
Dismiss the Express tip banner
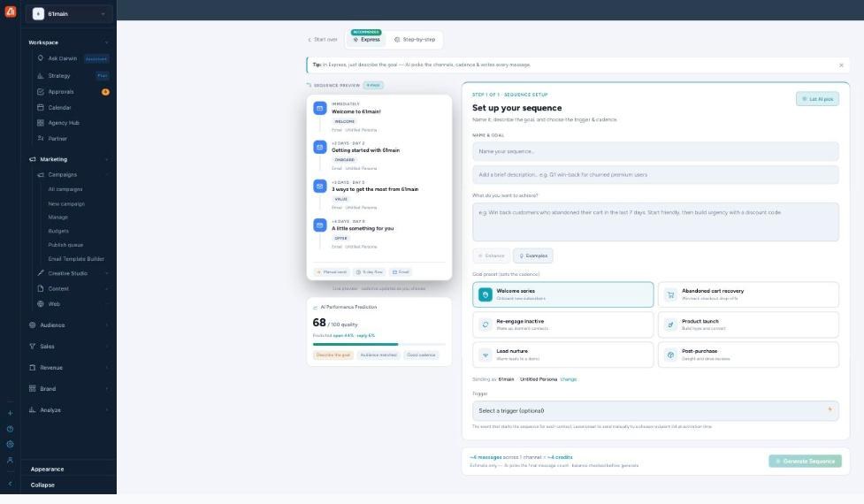pyautogui.click(x=841, y=65)
